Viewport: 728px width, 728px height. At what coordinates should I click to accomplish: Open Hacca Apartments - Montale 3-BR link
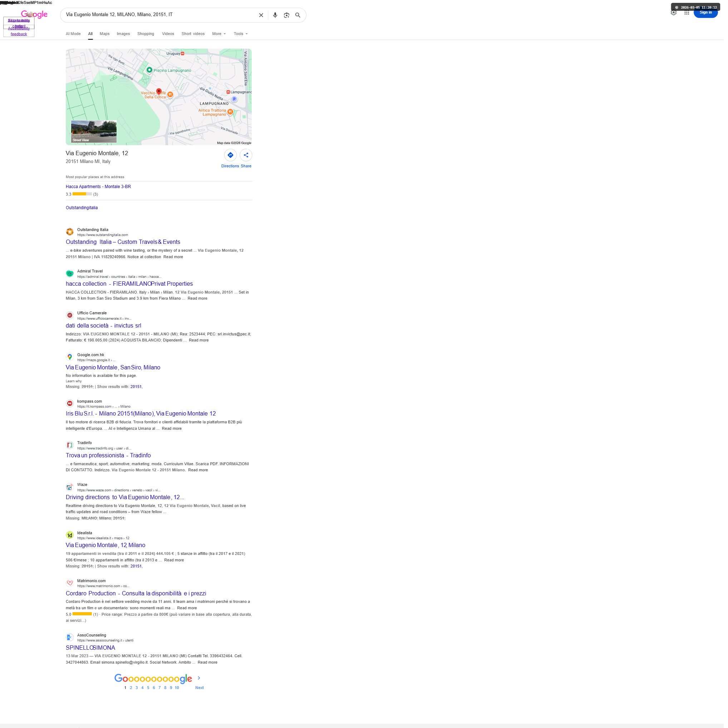(99, 188)
